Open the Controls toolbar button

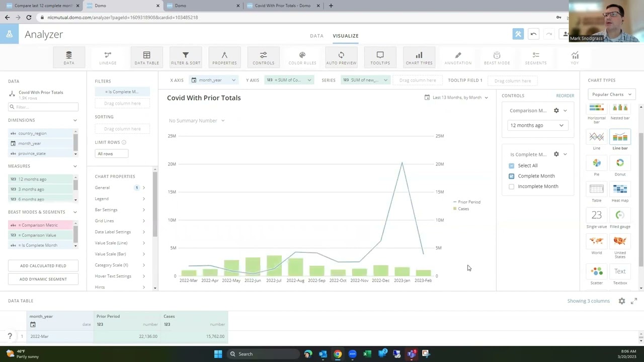263,57
